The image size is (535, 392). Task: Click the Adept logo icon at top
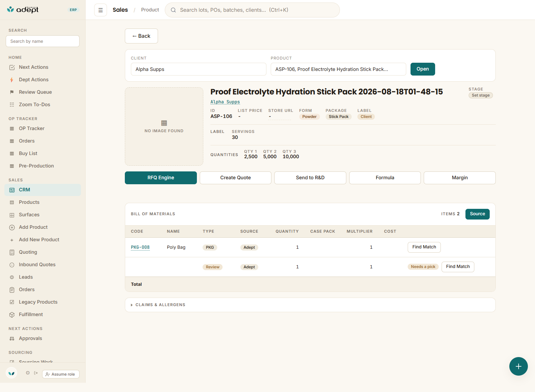tap(11, 10)
